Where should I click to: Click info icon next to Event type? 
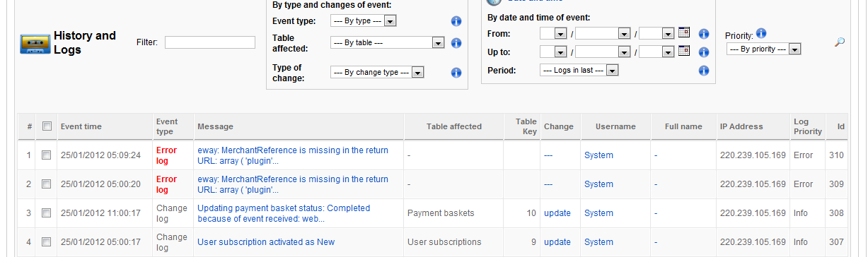point(456,21)
